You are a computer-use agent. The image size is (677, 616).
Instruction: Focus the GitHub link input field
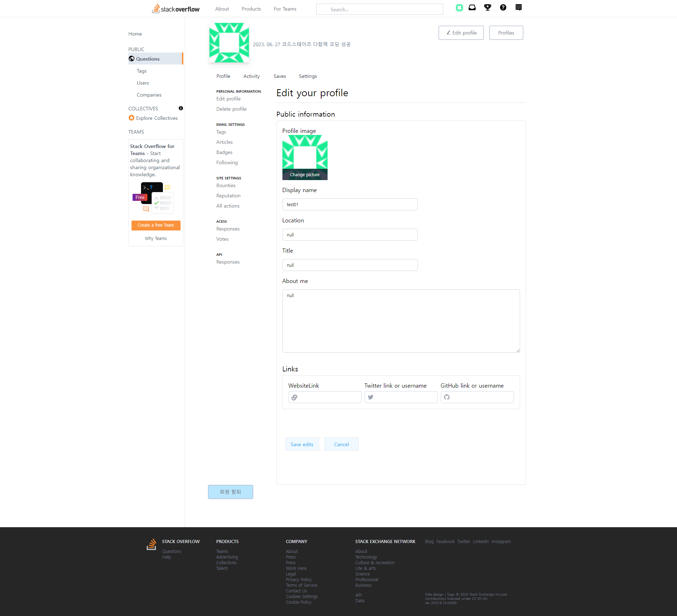click(x=481, y=397)
